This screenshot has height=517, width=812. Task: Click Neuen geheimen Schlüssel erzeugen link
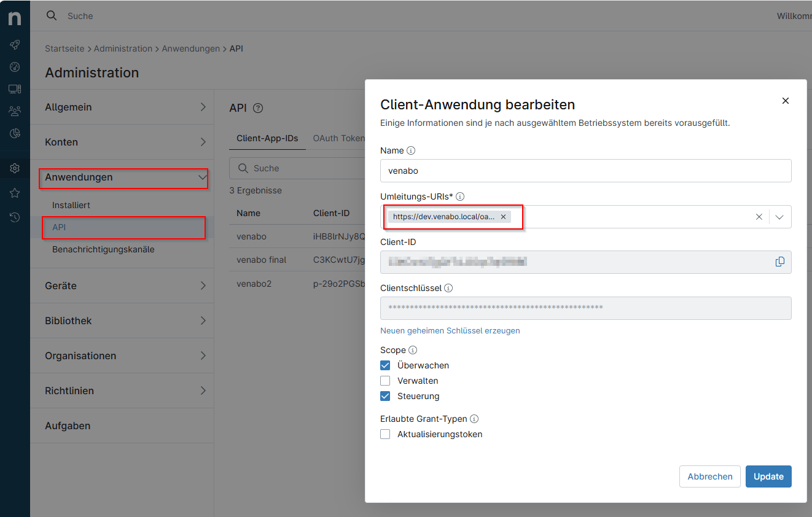click(x=450, y=330)
